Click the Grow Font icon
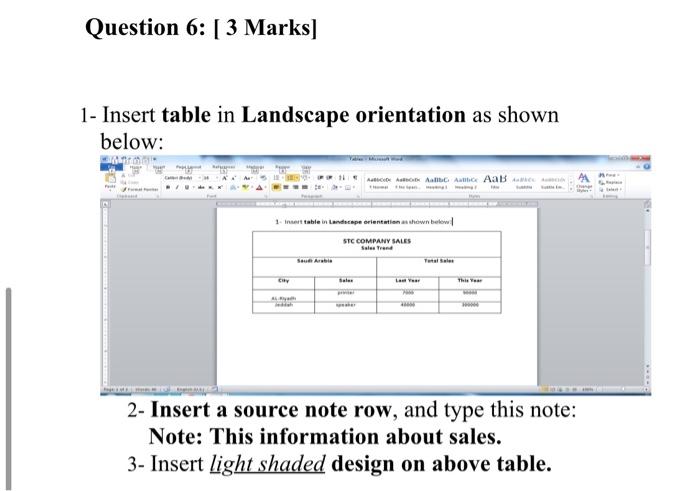Screen dimensions: 700x491 coord(225,178)
